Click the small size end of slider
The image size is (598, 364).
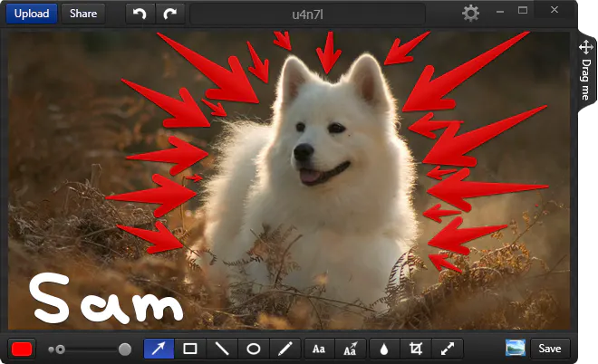coord(51,350)
